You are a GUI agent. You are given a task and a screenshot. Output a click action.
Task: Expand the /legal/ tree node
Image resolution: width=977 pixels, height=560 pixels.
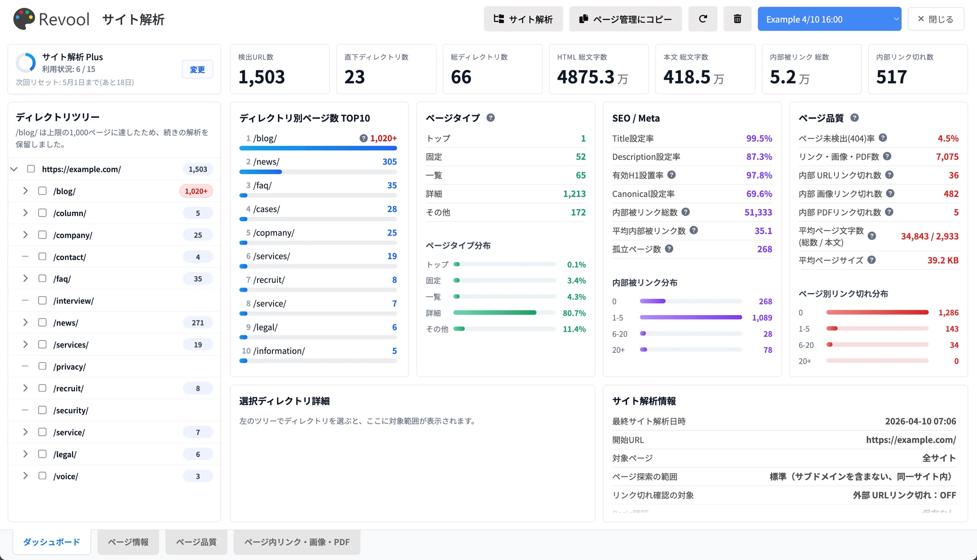pos(25,454)
